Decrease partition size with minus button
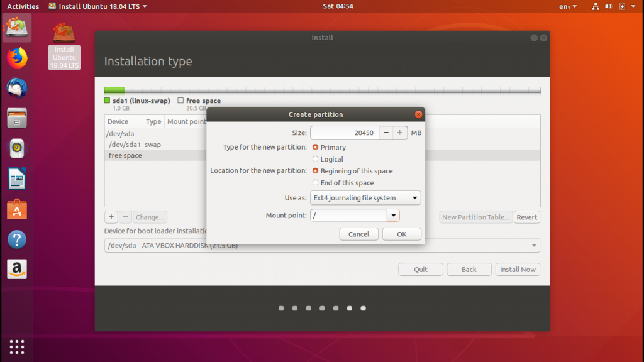 pyautogui.click(x=386, y=133)
